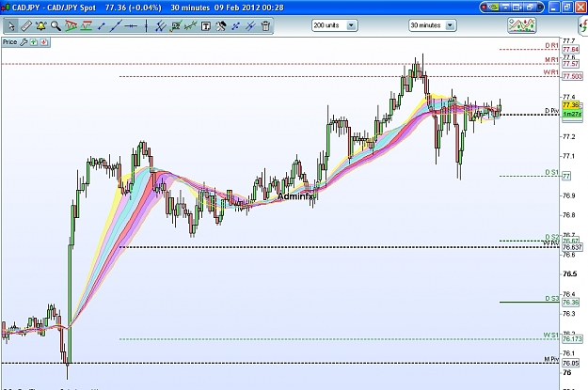Click the W R1 pivot text
This screenshot has height=390, width=588.
click(551, 72)
